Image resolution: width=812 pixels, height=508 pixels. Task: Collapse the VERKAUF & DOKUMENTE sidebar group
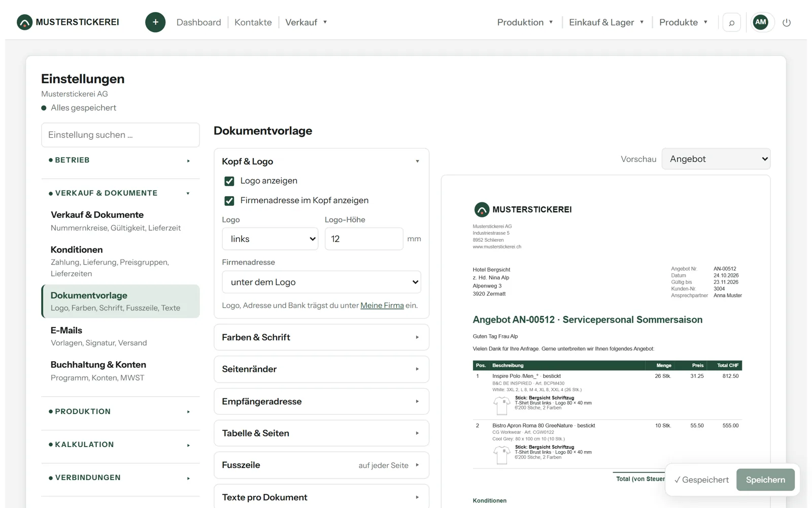(120, 193)
